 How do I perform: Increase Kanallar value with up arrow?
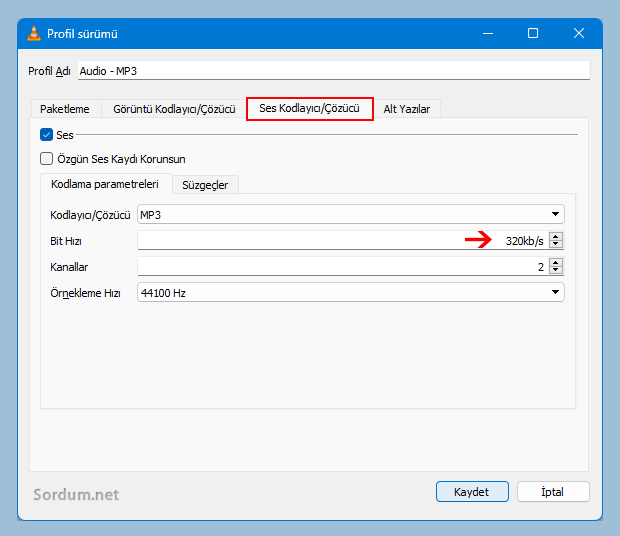(556, 262)
